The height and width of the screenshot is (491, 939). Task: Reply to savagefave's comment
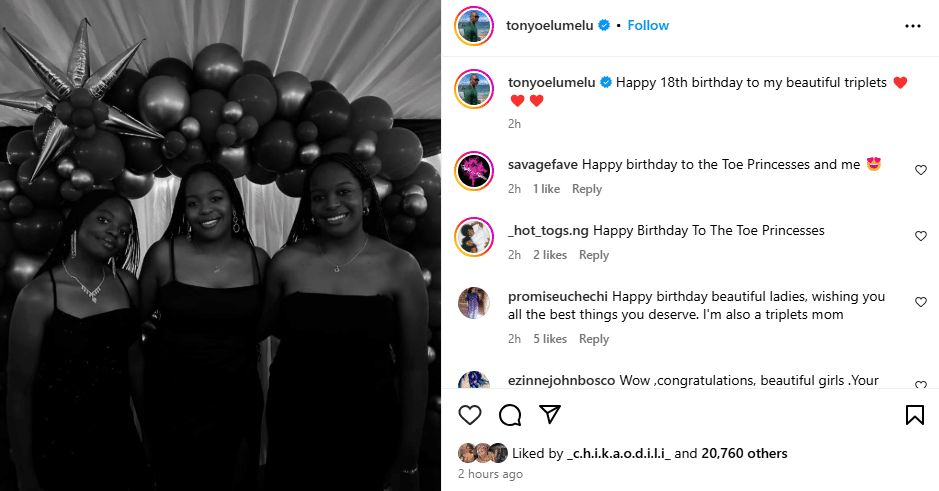tap(587, 189)
